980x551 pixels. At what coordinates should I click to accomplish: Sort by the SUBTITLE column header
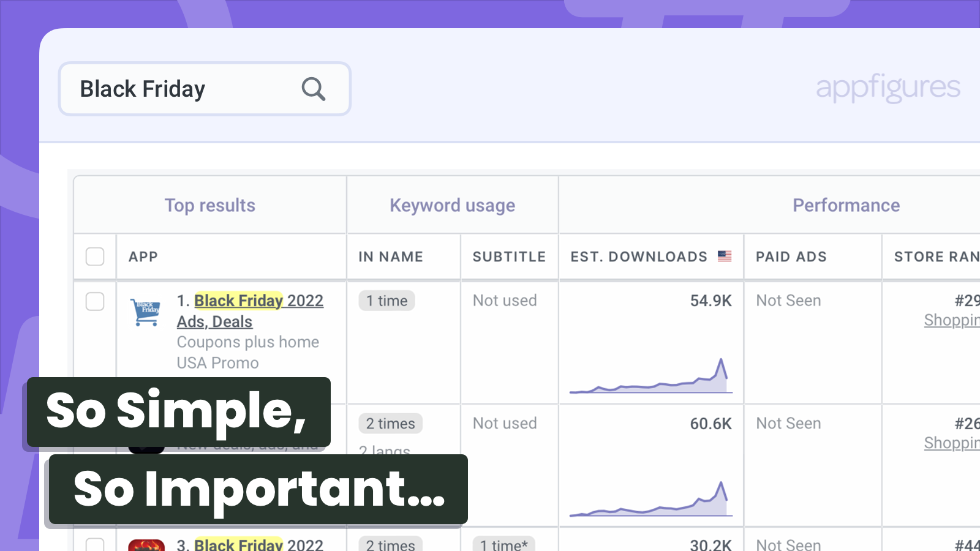point(509,257)
